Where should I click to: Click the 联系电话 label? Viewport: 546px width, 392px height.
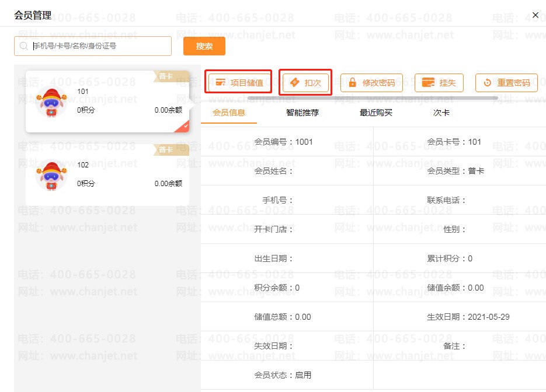[x=446, y=200]
